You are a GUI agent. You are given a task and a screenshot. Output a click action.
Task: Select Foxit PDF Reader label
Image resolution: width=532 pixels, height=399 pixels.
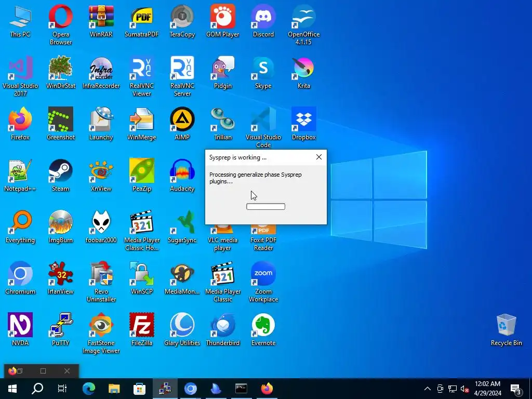(x=263, y=244)
